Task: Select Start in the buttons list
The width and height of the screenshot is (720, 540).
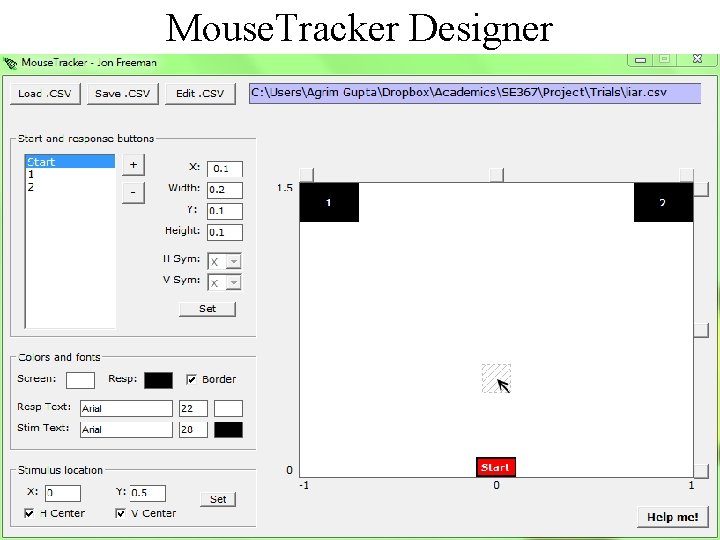Action: [70, 162]
